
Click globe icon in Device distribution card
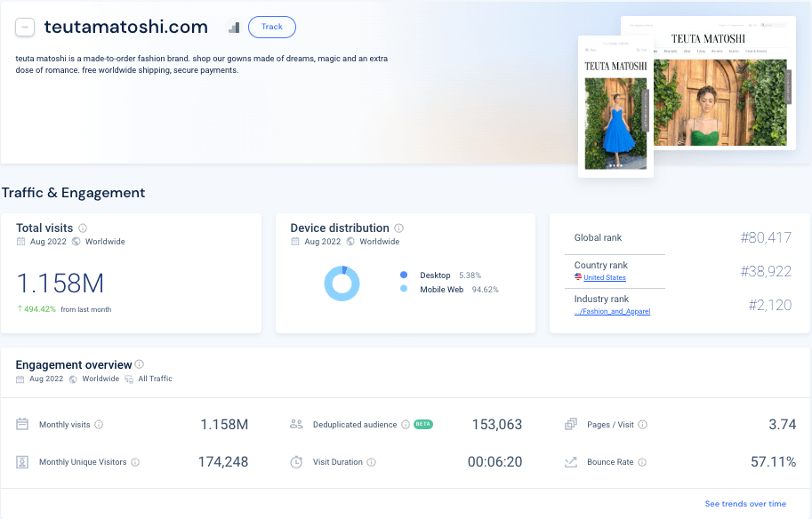[x=350, y=242]
